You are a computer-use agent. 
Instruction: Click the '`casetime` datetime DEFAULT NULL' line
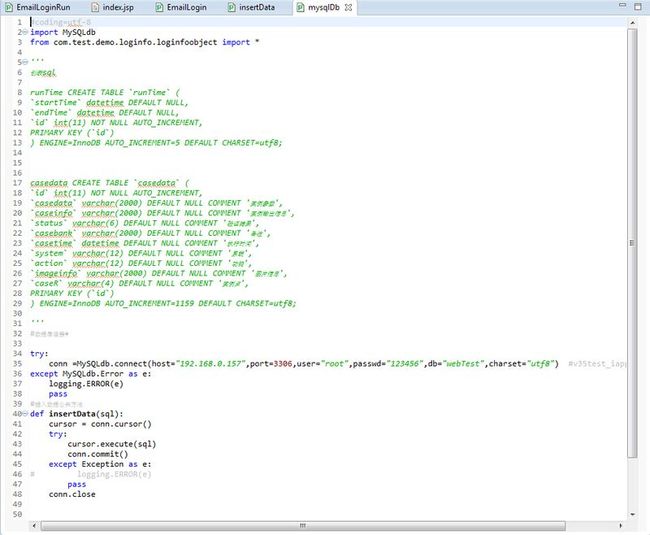coord(145,243)
